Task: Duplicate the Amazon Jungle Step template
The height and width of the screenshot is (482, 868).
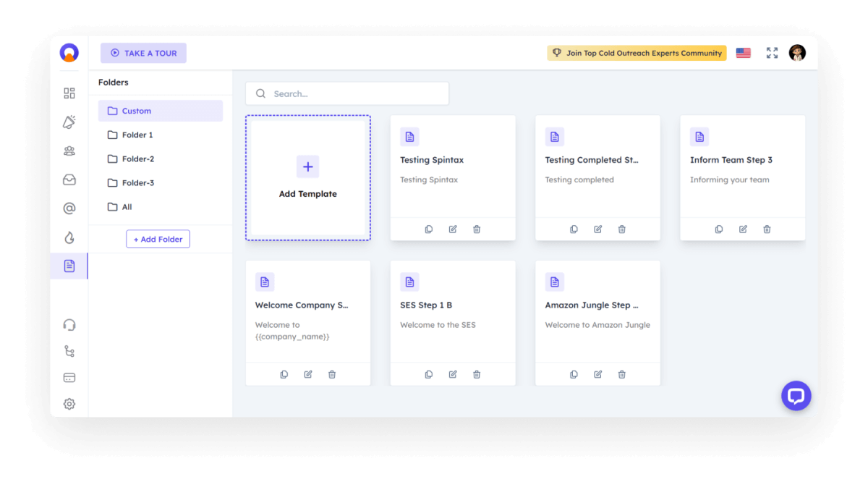Action: 574,374
